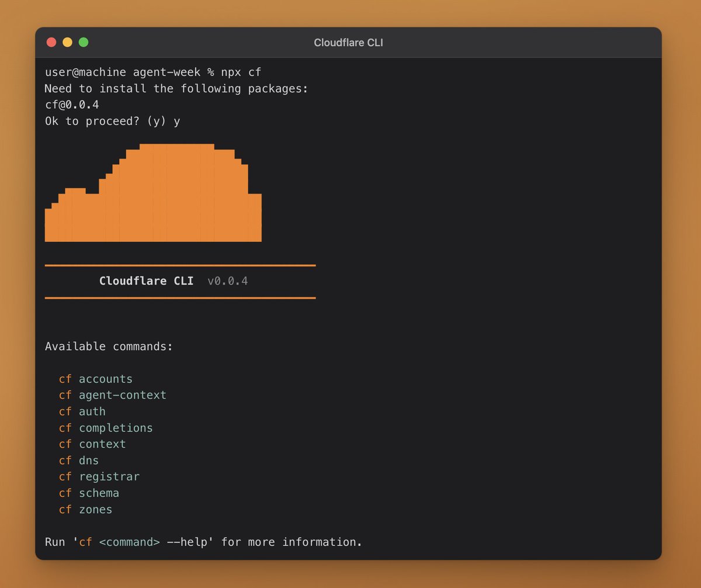Click the bold 'Cloudflare CLI' banner heading
The width and height of the screenshot is (701, 588).
pos(146,281)
